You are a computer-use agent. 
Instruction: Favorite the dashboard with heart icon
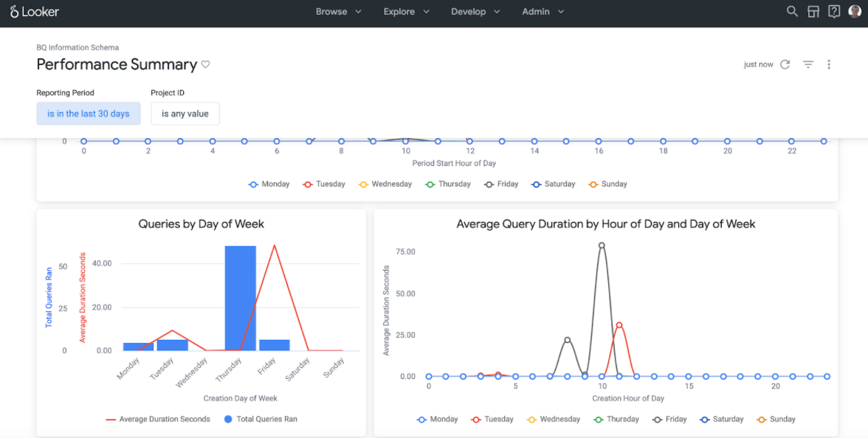[x=206, y=65]
